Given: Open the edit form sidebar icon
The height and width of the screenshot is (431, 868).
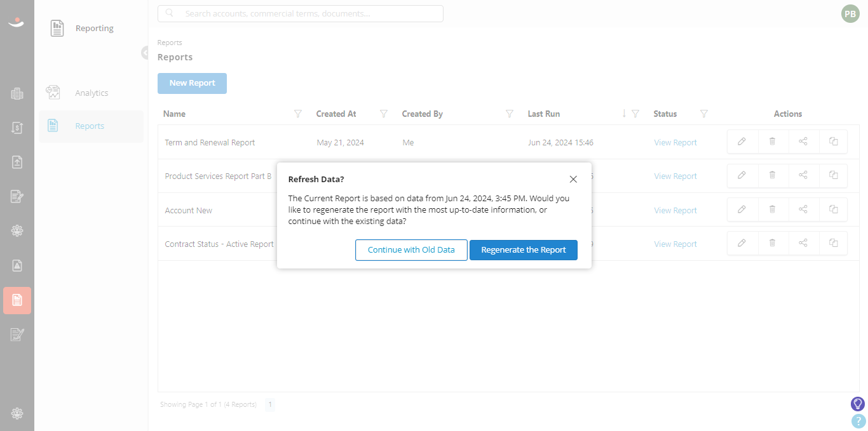Looking at the screenshot, I should click(17, 196).
